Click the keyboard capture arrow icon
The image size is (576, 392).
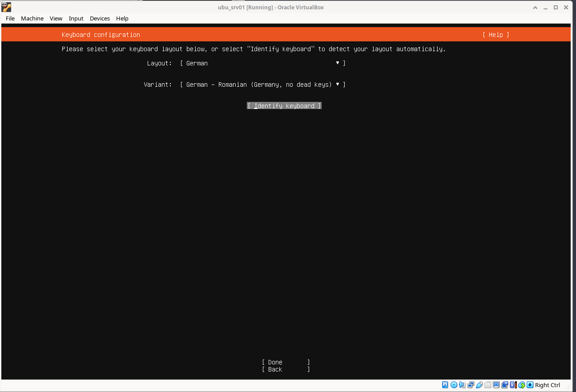tap(530, 385)
